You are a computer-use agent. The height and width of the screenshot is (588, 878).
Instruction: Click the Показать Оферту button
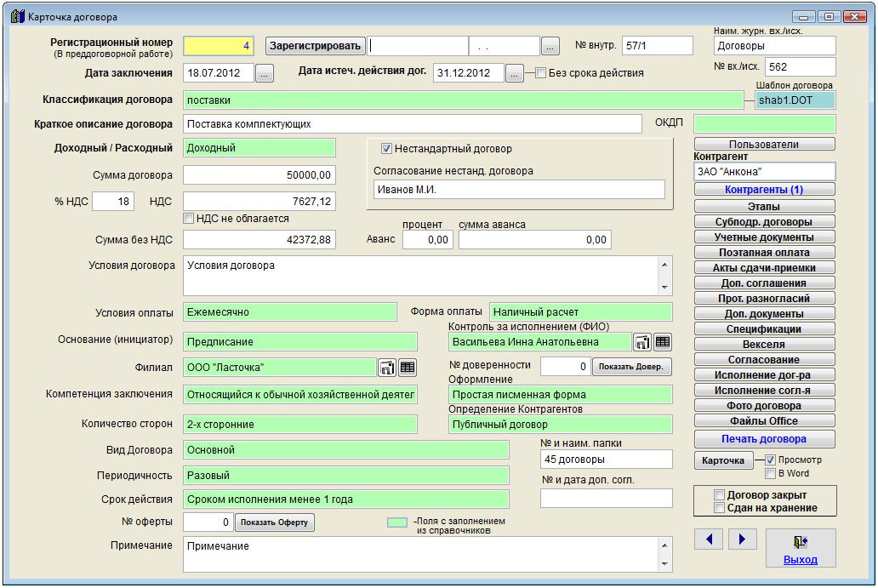[x=275, y=522]
